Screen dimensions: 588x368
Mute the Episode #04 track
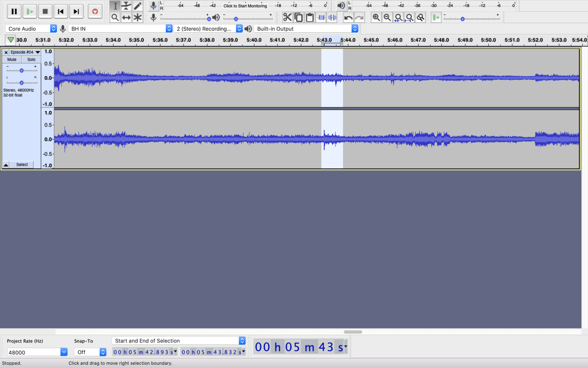pyautogui.click(x=11, y=59)
